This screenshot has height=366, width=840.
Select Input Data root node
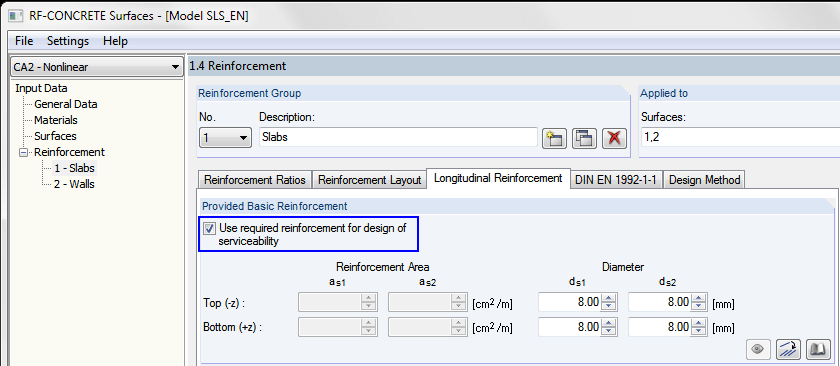[41, 88]
